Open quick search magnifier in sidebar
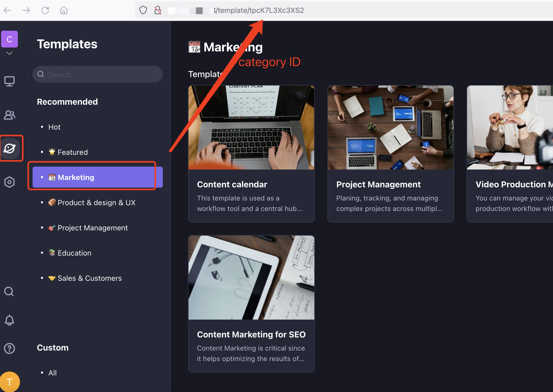 coord(9,292)
